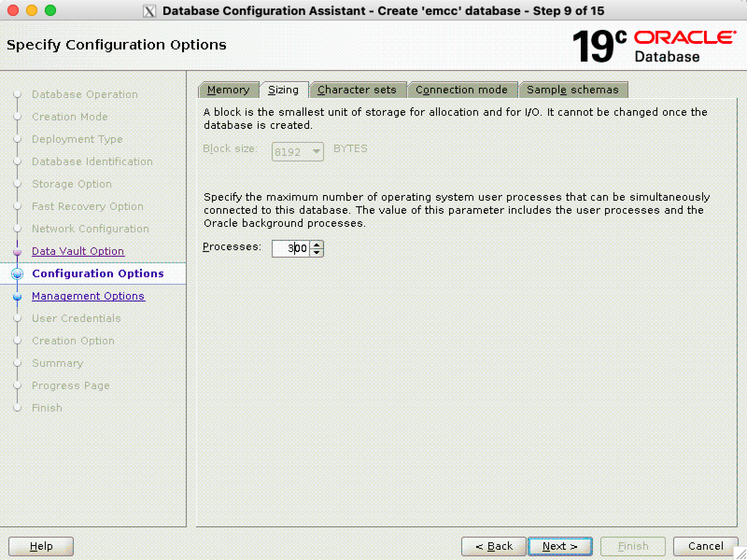The width and height of the screenshot is (747, 560).
Task: Open Help for this wizard
Action: (x=41, y=546)
